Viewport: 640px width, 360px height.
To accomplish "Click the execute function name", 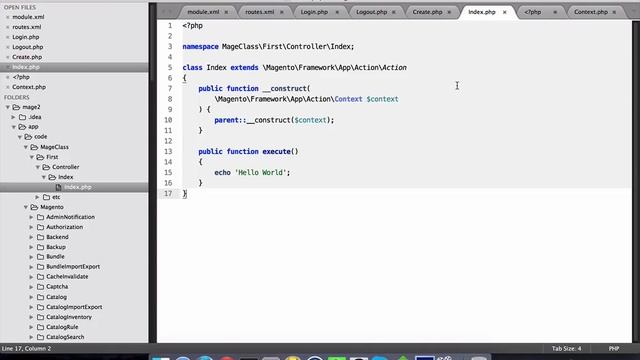I will click(276, 151).
